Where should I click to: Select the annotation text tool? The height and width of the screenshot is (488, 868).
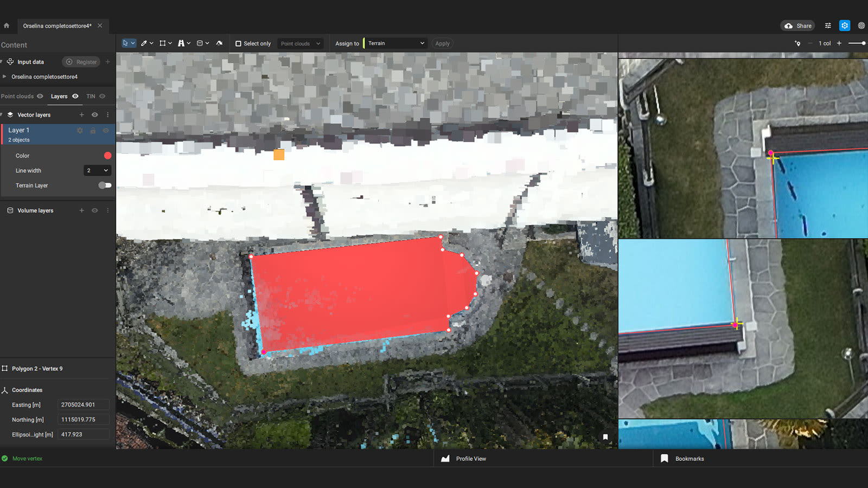(x=182, y=43)
